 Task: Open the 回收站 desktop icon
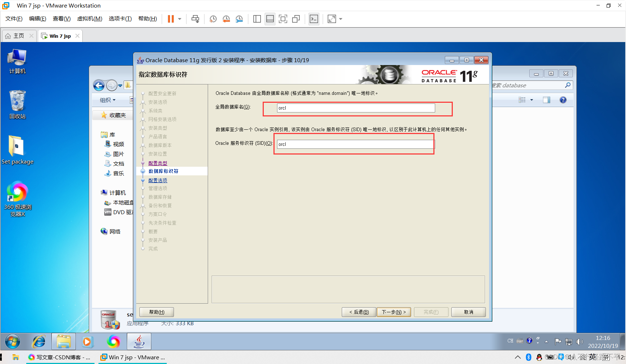(x=17, y=105)
